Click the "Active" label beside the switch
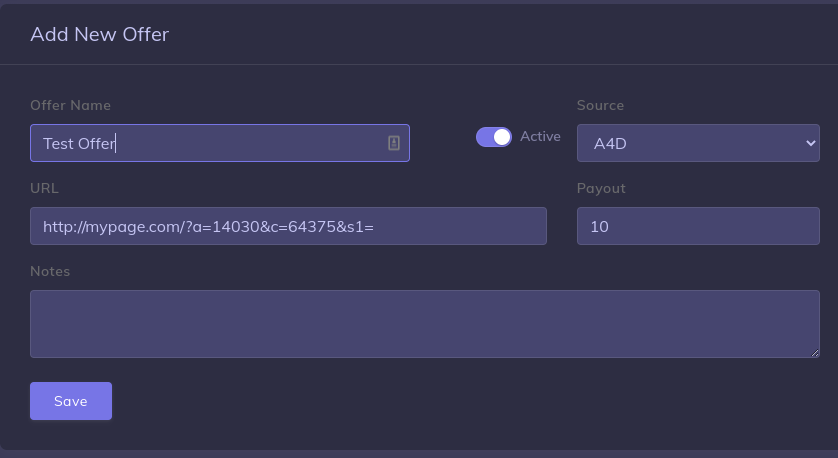The height and width of the screenshot is (458, 838). point(540,136)
